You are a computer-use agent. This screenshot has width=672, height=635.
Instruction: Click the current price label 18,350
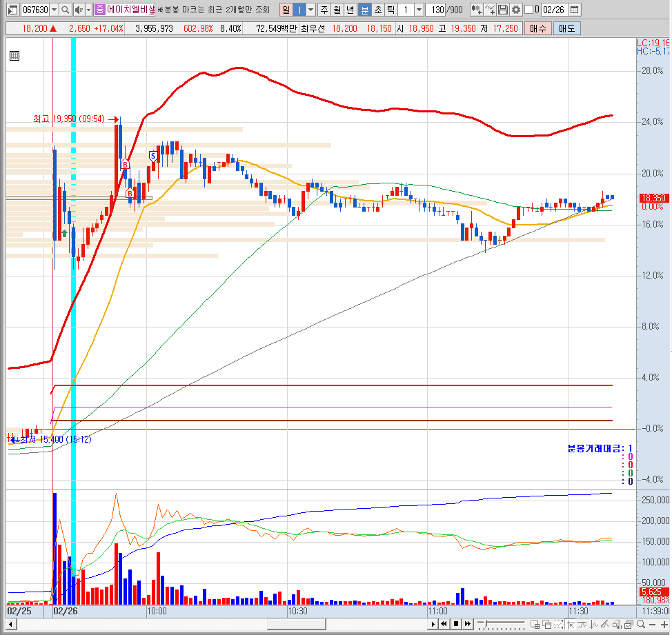coord(653,198)
